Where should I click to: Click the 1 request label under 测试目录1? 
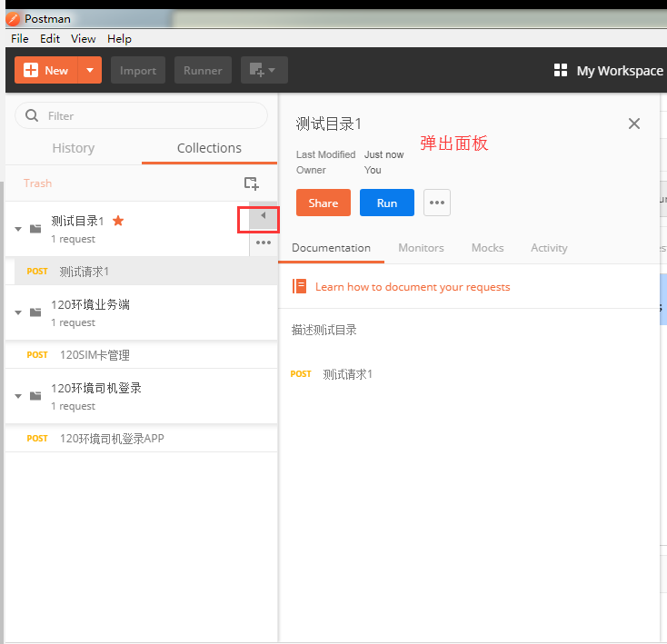[74, 239]
